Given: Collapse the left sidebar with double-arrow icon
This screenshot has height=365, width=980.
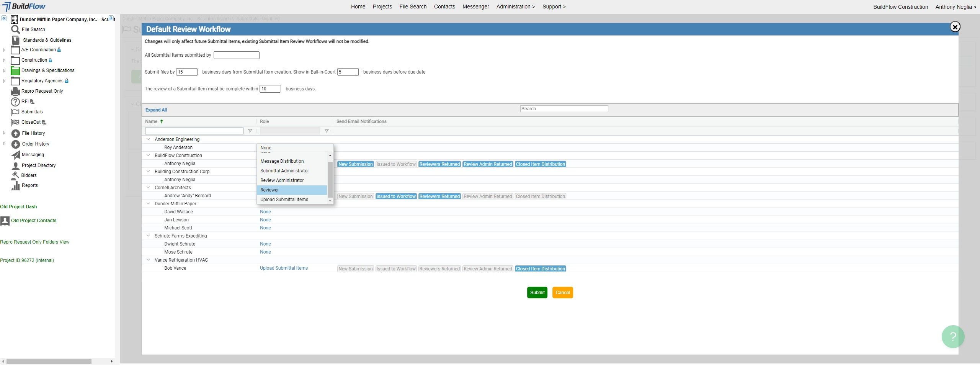Looking at the screenshot, I should pos(4,18).
